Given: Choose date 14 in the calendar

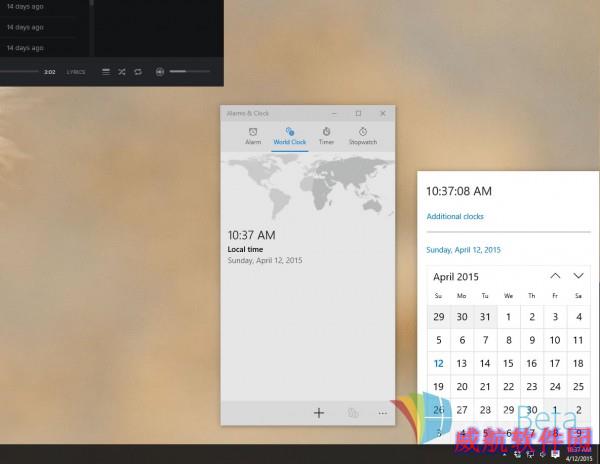Looking at the screenshot, I should tap(485, 363).
